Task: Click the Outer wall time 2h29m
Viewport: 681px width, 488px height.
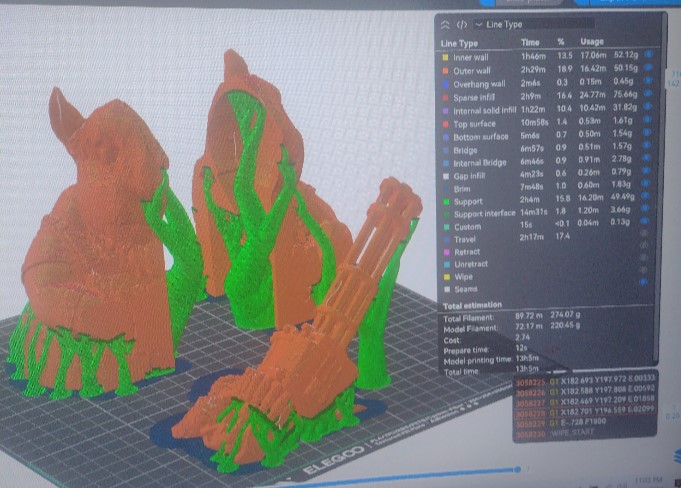Action: pyautogui.click(x=533, y=69)
